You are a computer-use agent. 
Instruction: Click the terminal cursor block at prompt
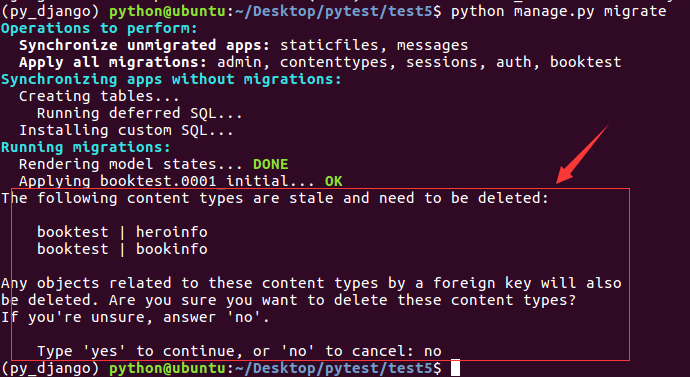point(455,368)
